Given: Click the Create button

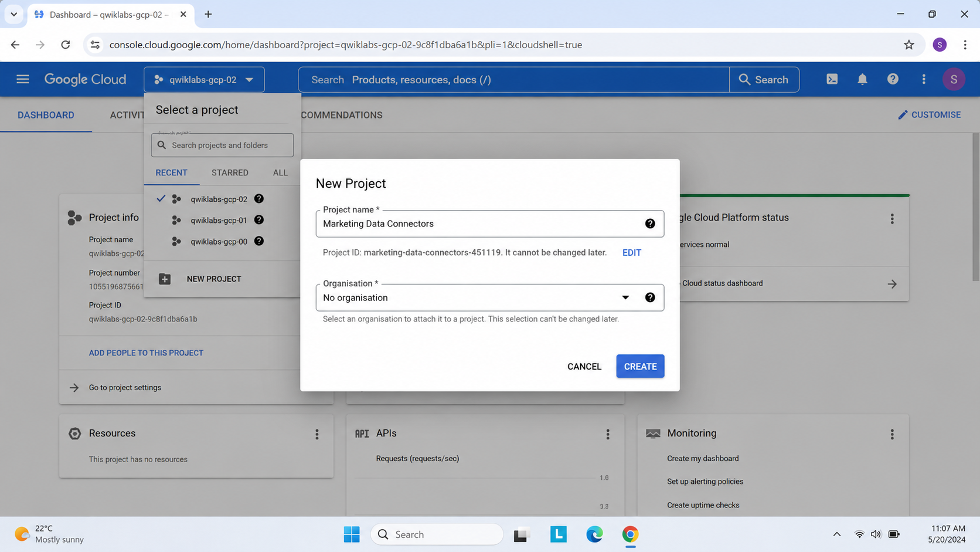Looking at the screenshot, I should click(x=640, y=366).
